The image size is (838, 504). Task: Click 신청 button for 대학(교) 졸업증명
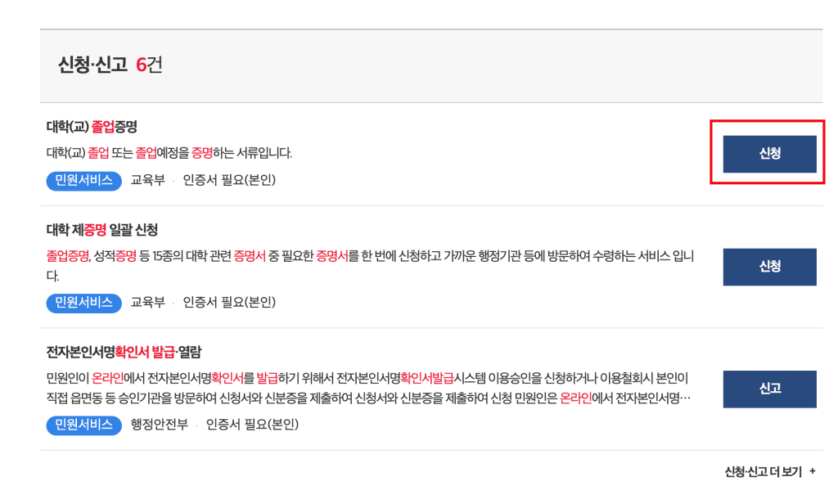(769, 154)
